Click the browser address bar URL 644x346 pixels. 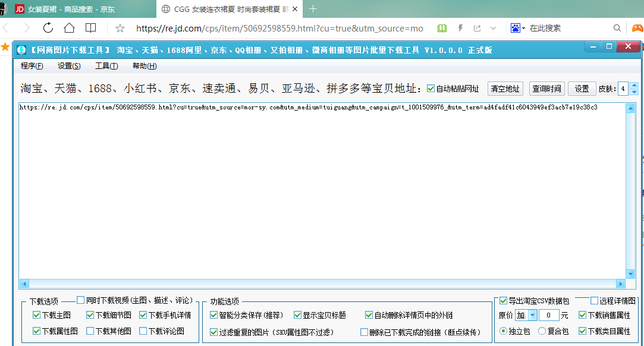pyautogui.click(x=279, y=29)
